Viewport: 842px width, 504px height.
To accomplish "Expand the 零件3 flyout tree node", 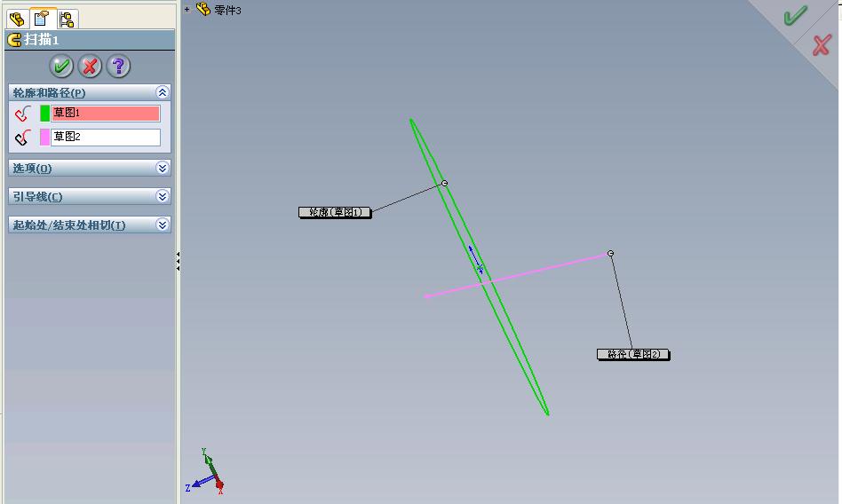I will [x=187, y=9].
